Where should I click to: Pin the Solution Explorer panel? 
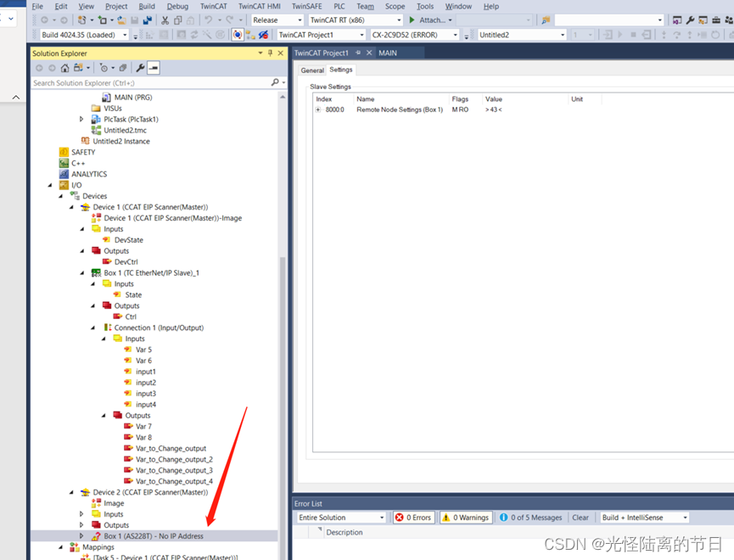pyautogui.click(x=270, y=53)
